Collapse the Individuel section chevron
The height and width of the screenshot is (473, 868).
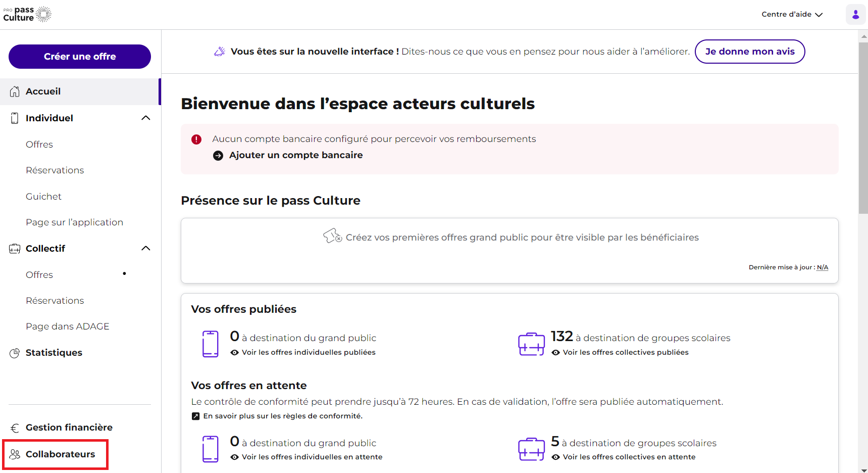tap(146, 118)
